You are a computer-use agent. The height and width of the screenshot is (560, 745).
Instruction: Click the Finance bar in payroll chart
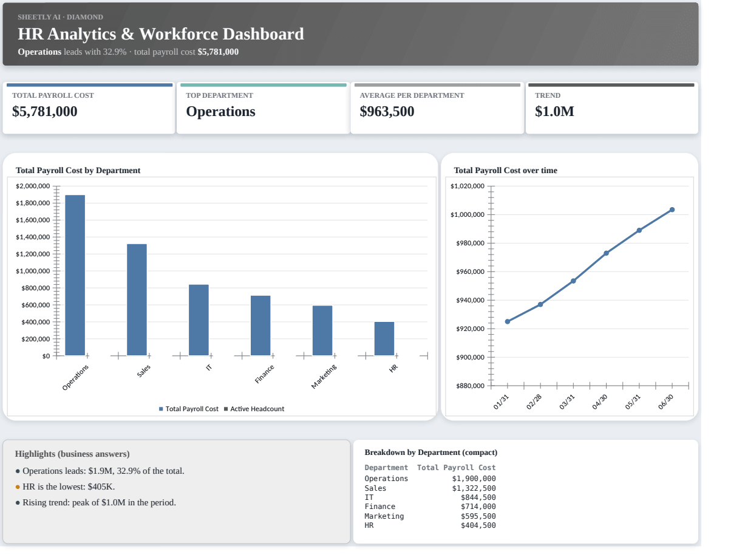260,326
